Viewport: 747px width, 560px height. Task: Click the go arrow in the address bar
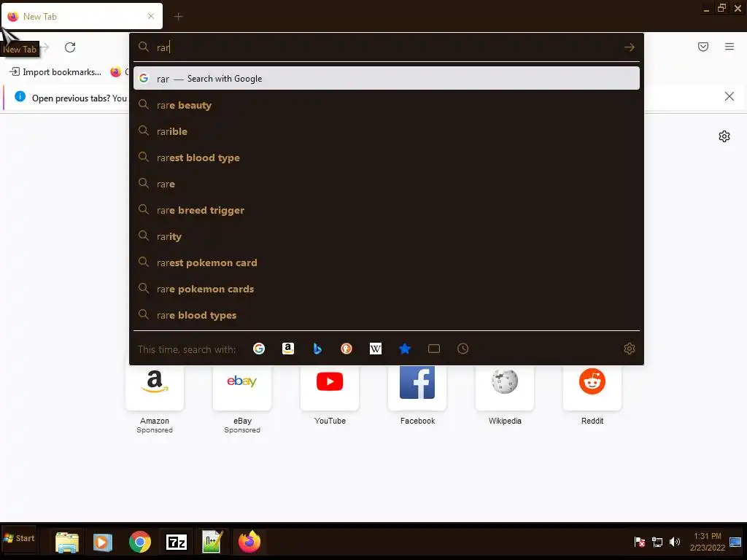(x=630, y=47)
